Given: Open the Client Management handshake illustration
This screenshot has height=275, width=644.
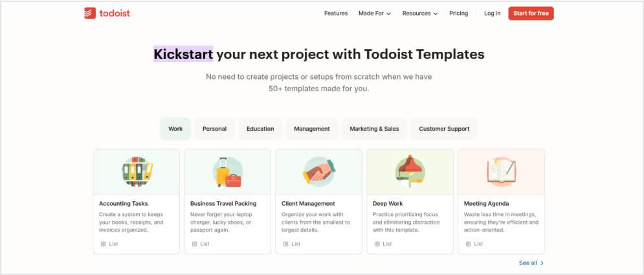Looking at the screenshot, I should coord(319,171).
